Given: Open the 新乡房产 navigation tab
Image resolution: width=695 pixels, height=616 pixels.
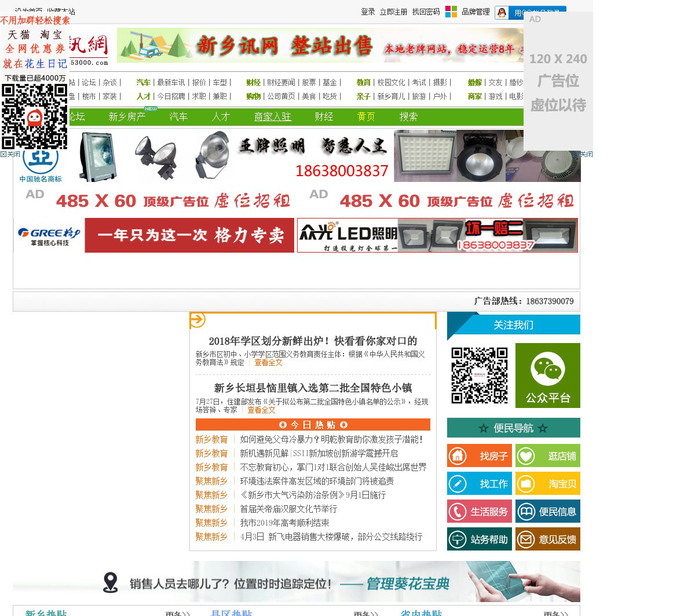Looking at the screenshot, I should [x=127, y=116].
